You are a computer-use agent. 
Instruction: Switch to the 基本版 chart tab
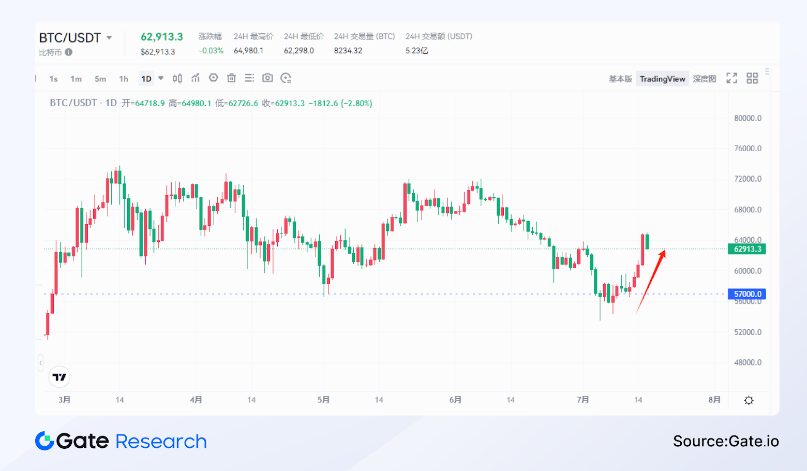620,79
